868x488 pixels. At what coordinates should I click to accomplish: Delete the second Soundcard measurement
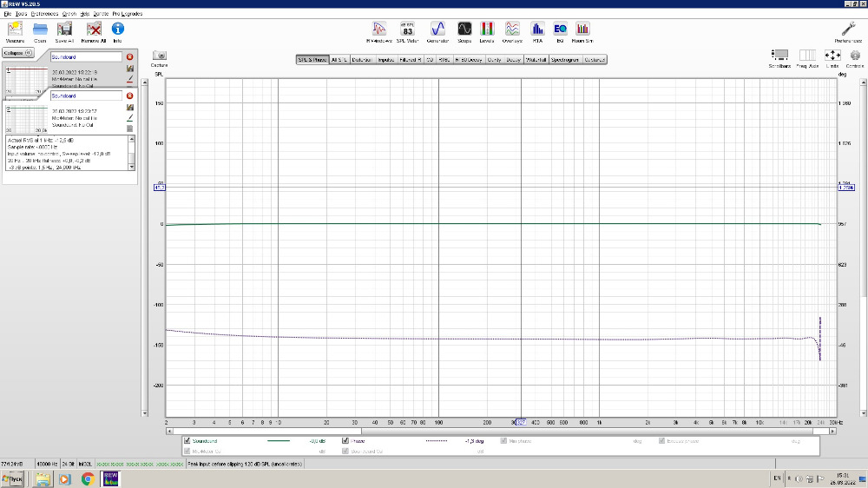[129, 96]
